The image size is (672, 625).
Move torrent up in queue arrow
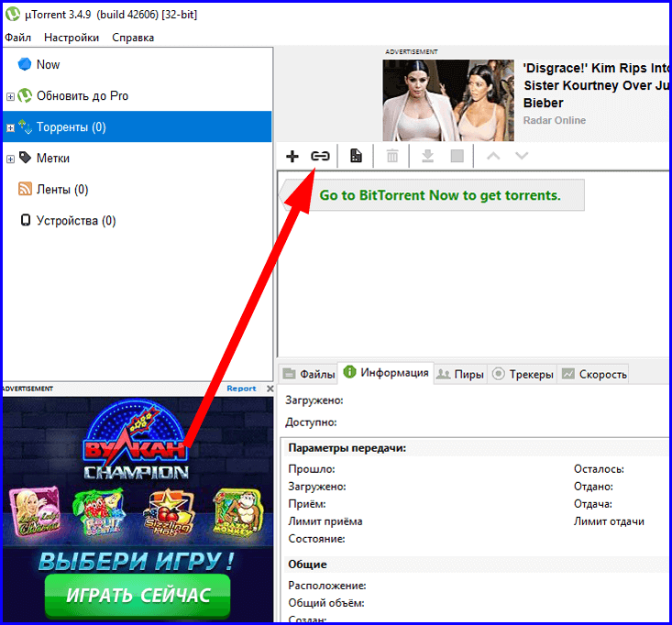tap(493, 156)
